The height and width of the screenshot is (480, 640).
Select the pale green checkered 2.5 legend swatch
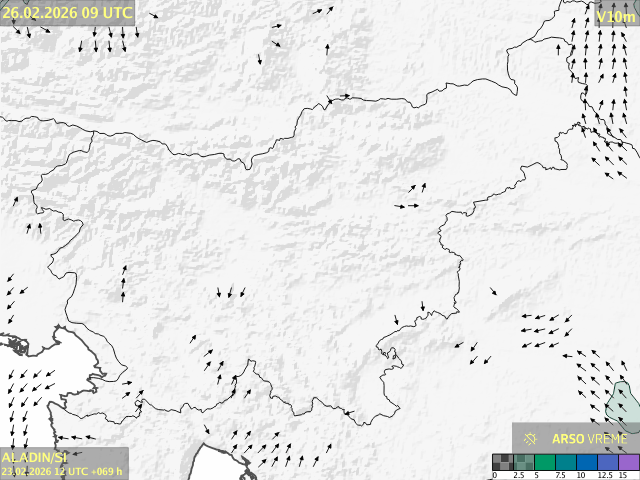523,461
